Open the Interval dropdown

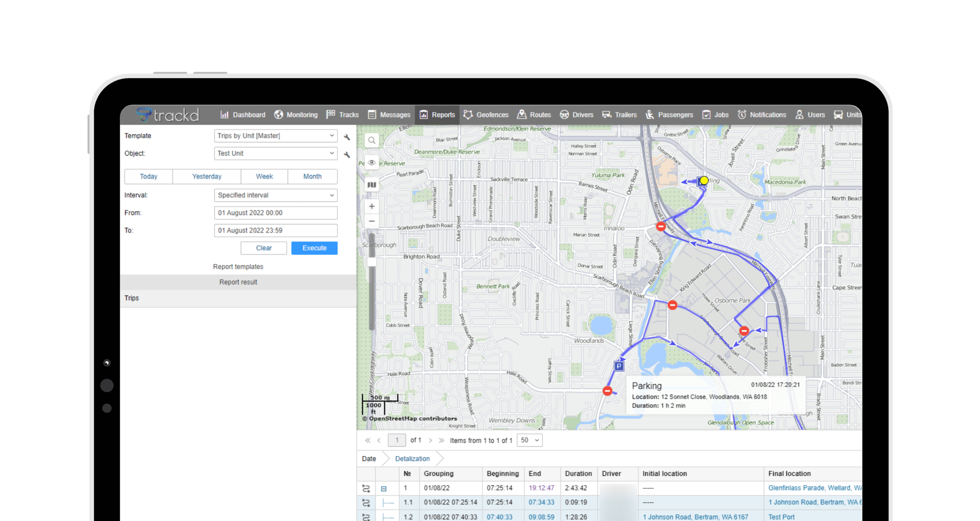coord(275,195)
